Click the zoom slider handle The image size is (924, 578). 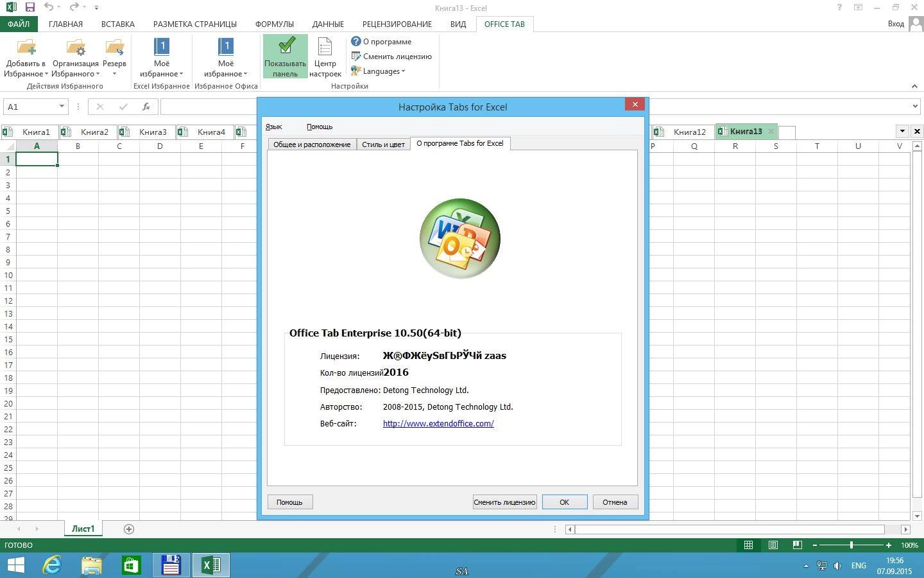click(851, 545)
